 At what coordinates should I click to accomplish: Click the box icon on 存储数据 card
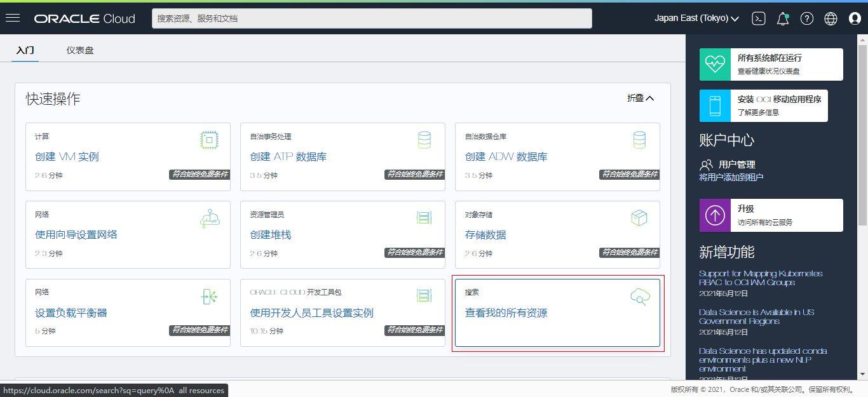click(639, 218)
